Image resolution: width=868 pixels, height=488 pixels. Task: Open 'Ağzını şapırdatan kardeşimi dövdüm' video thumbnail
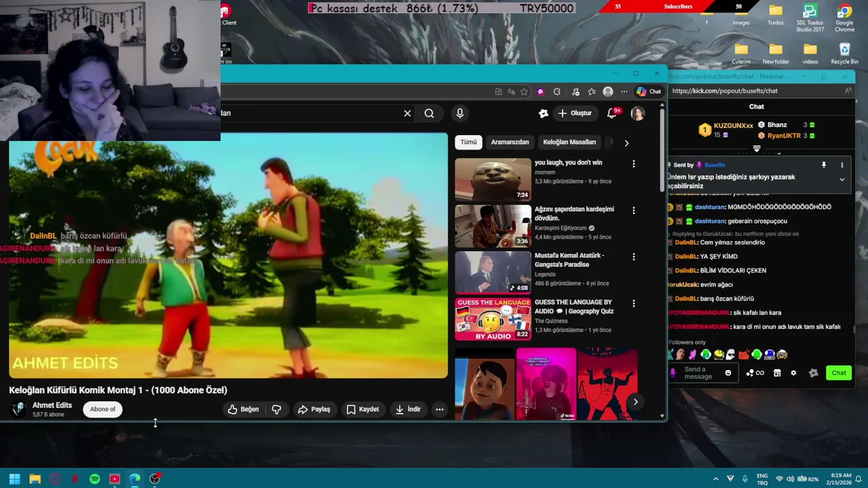(x=493, y=226)
